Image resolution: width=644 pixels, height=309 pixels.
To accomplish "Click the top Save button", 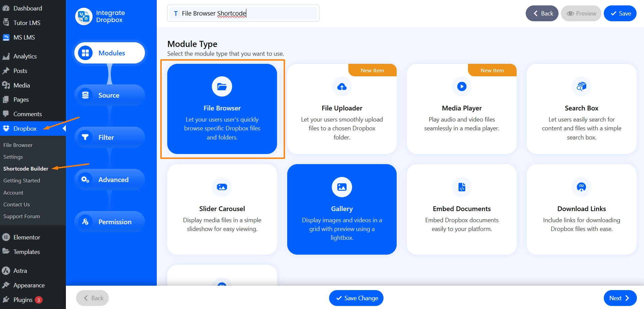I will point(620,13).
